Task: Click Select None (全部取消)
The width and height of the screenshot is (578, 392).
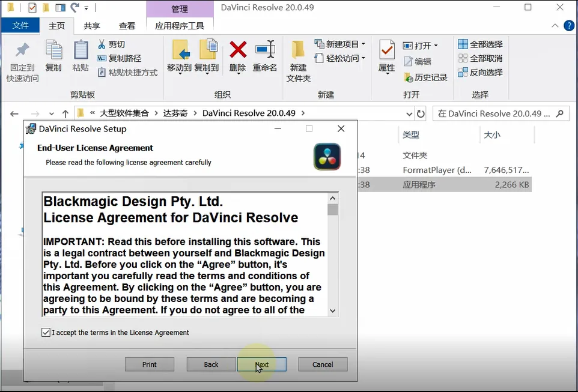Action: coord(480,58)
